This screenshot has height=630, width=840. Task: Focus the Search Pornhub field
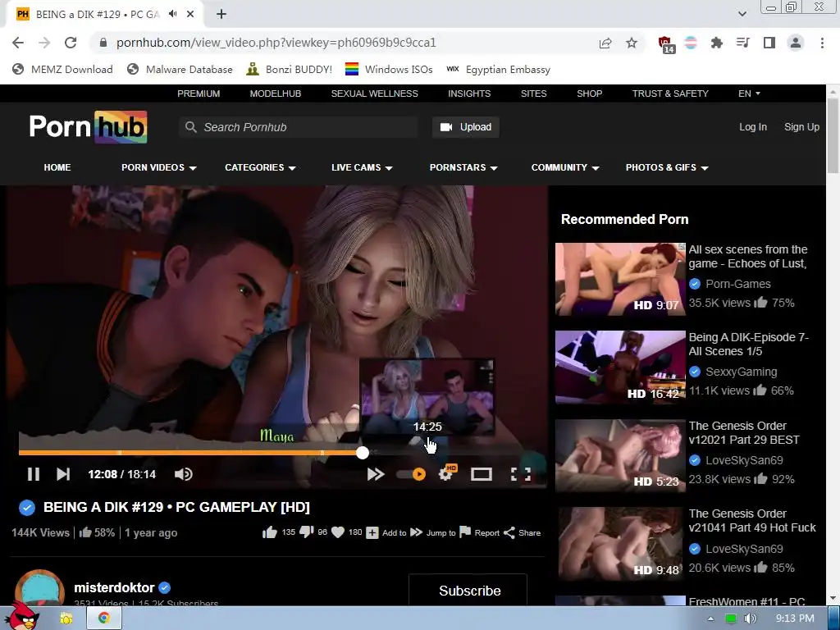click(299, 127)
